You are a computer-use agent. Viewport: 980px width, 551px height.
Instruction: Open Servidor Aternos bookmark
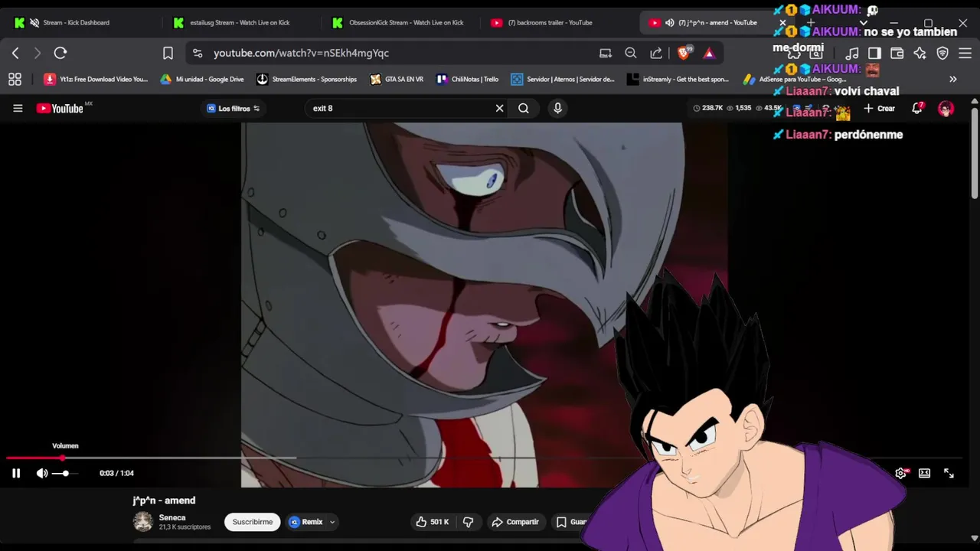[563, 79]
